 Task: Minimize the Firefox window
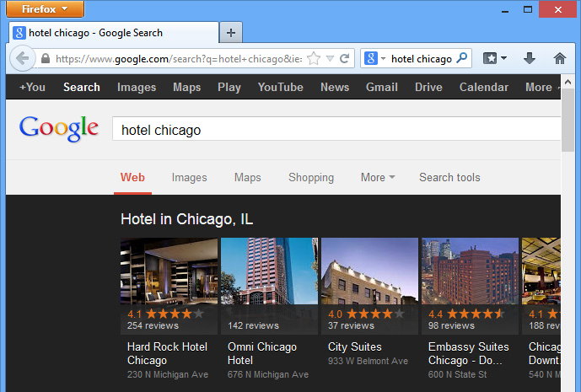click(x=504, y=10)
